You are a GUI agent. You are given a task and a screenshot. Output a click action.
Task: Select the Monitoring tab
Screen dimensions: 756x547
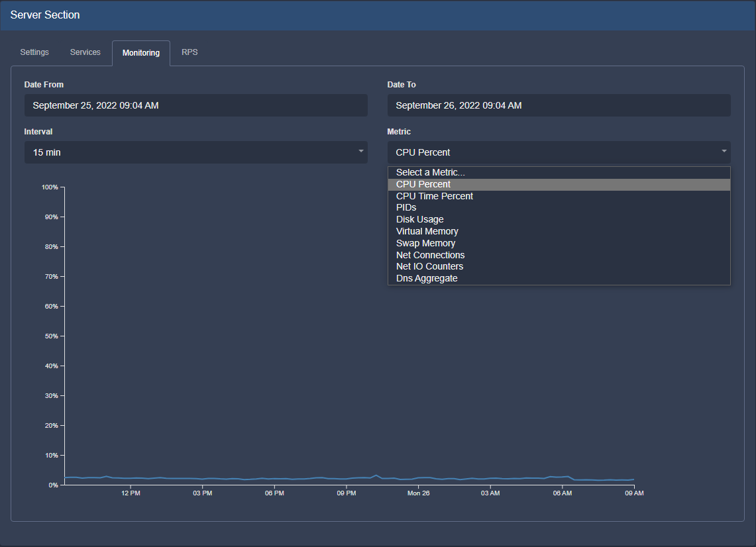pos(140,53)
